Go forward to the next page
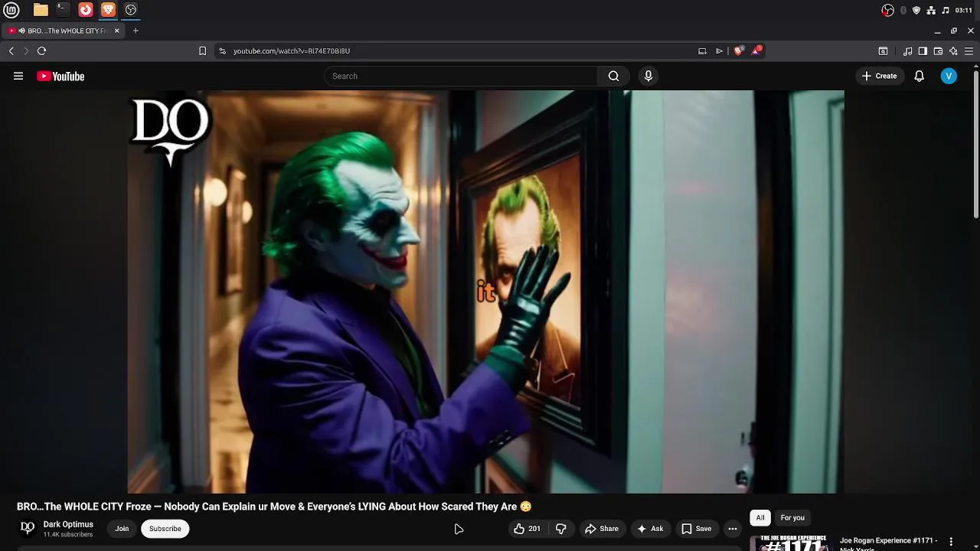The image size is (980, 551). click(26, 51)
